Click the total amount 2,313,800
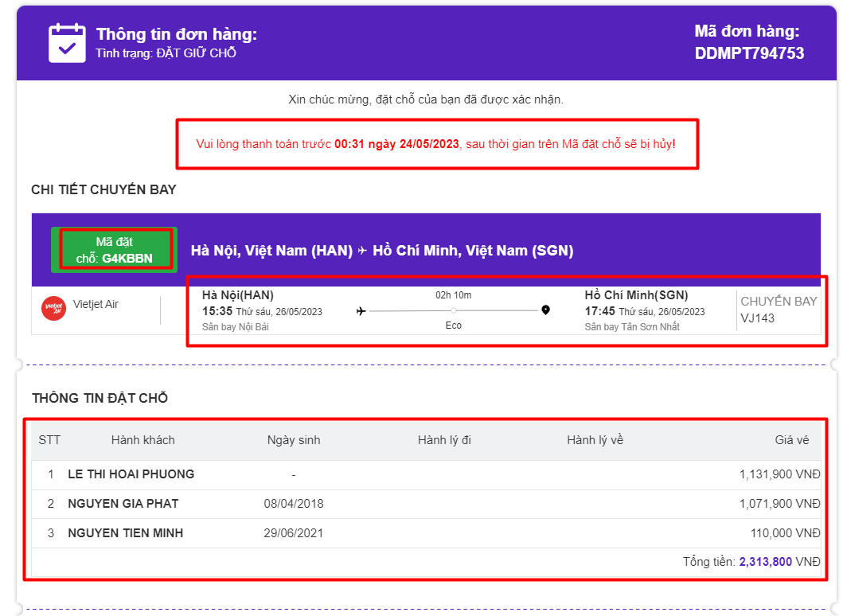This screenshot has height=616, width=847. (x=765, y=562)
